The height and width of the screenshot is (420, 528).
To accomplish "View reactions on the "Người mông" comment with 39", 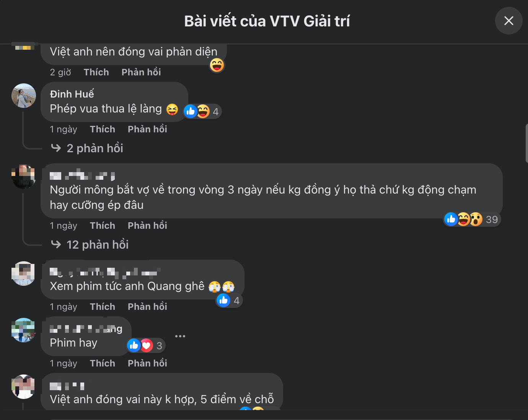I will pos(472,219).
